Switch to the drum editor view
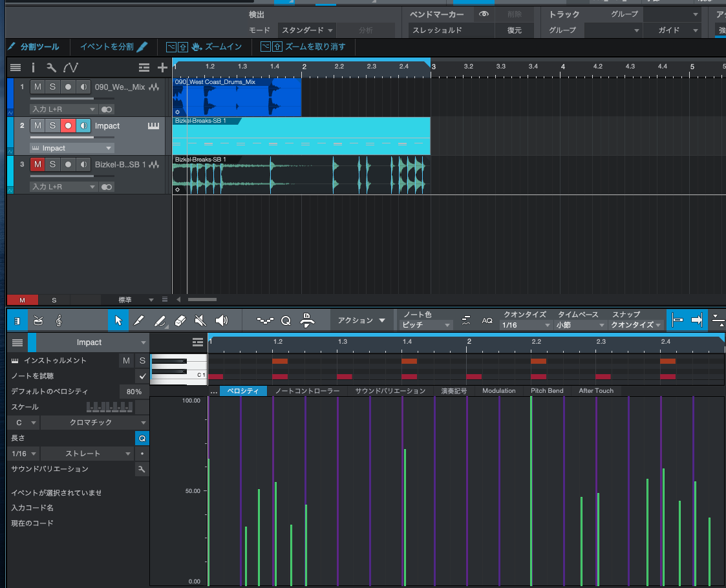This screenshot has width=726, height=588. pyautogui.click(x=38, y=320)
